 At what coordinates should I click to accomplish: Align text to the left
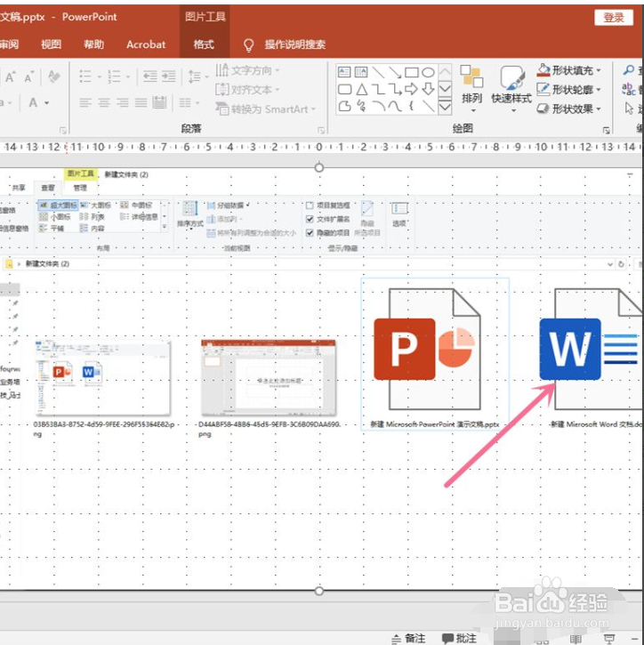(x=85, y=102)
